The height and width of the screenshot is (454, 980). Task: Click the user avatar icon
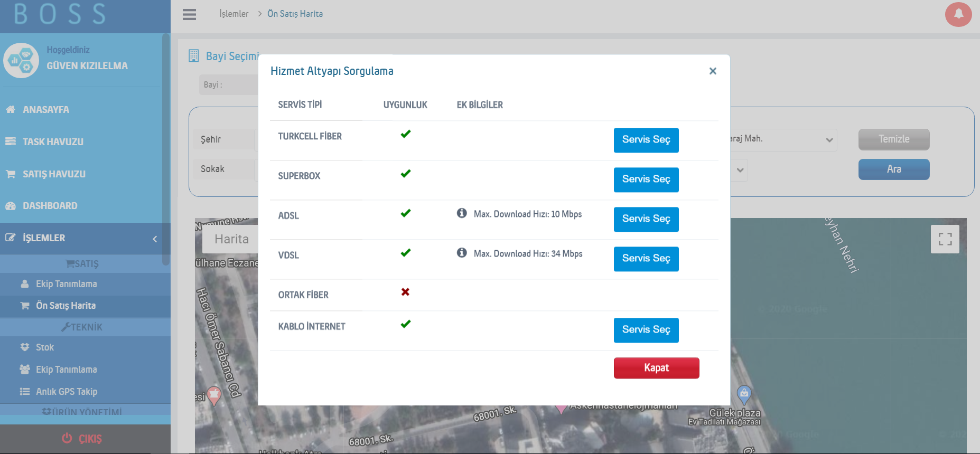tap(21, 60)
